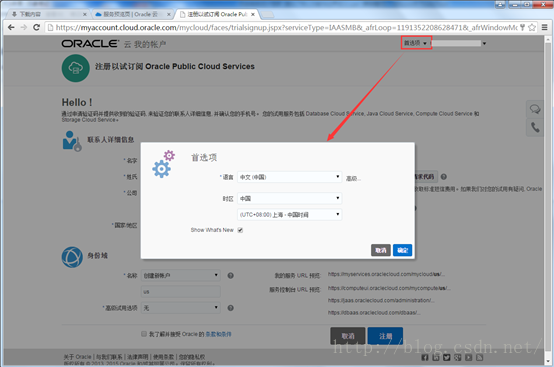Click the blue 注册 button
Image resolution: width=554 pixels, height=367 pixels.
[x=385, y=336]
